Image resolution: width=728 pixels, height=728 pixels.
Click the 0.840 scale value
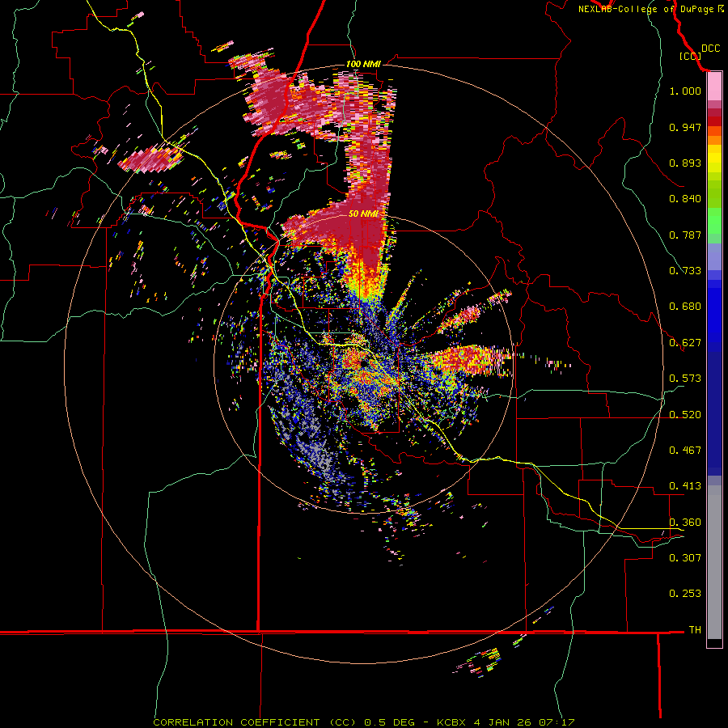(685, 199)
